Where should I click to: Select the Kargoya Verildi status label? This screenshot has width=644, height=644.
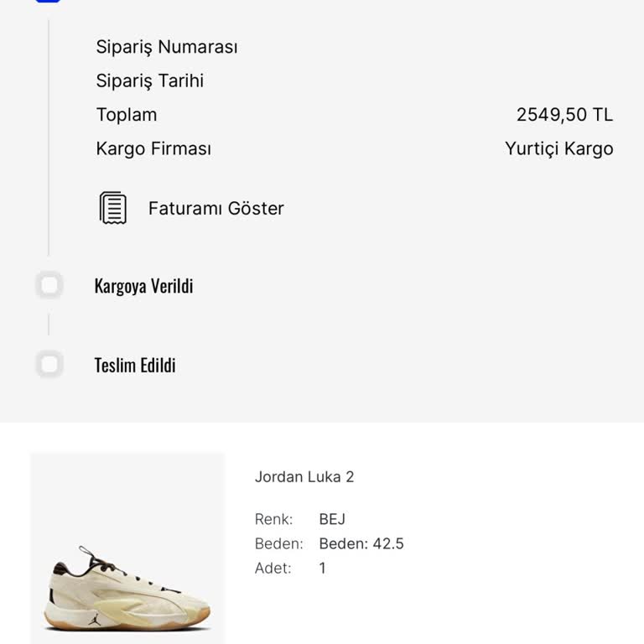143,286
